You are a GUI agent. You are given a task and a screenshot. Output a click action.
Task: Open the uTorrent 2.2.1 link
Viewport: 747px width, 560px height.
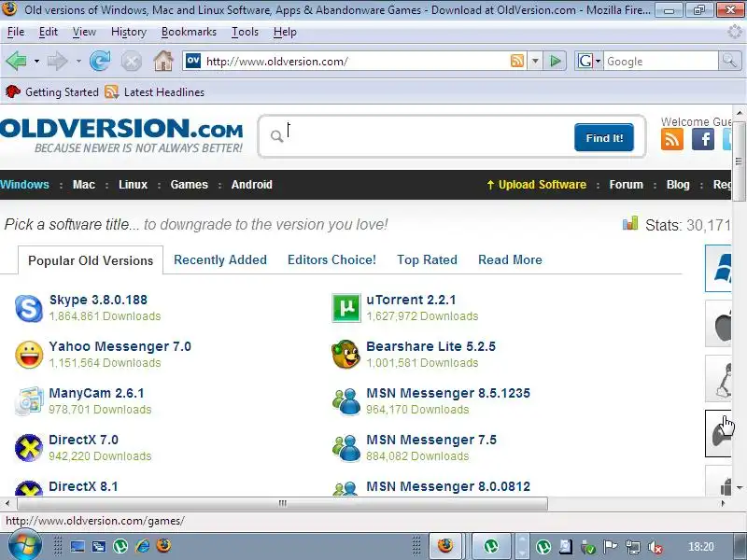point(411,300)
